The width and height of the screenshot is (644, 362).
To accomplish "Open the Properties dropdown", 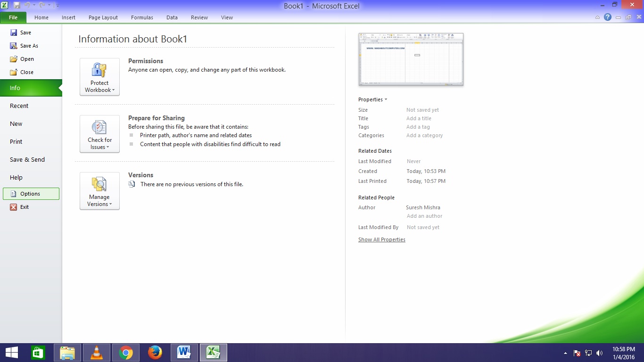I will tap(372, 99).
